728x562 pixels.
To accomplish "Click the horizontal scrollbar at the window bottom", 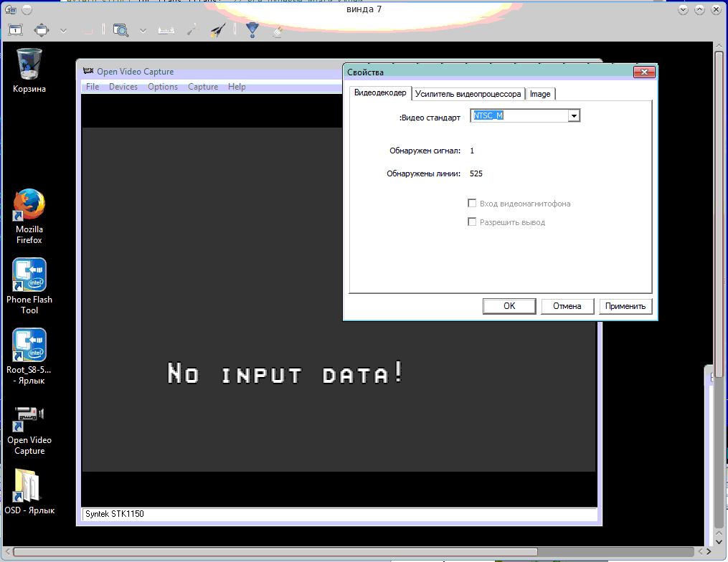I will click(x=351, y=552).
